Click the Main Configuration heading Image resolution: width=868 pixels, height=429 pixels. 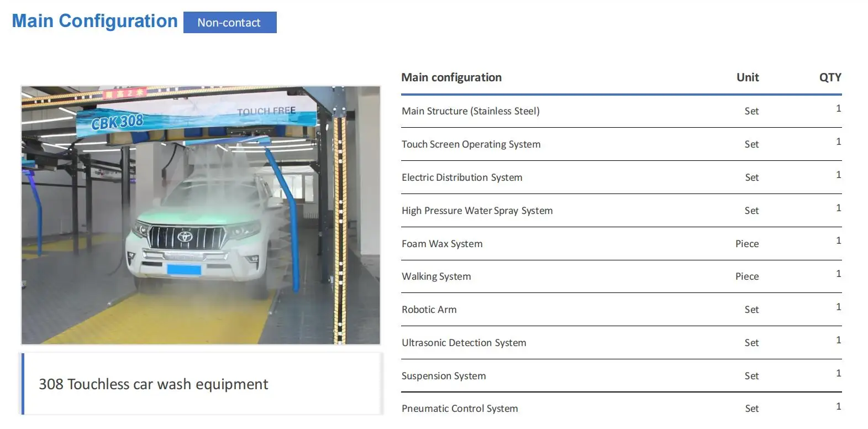tap(94, 21)
